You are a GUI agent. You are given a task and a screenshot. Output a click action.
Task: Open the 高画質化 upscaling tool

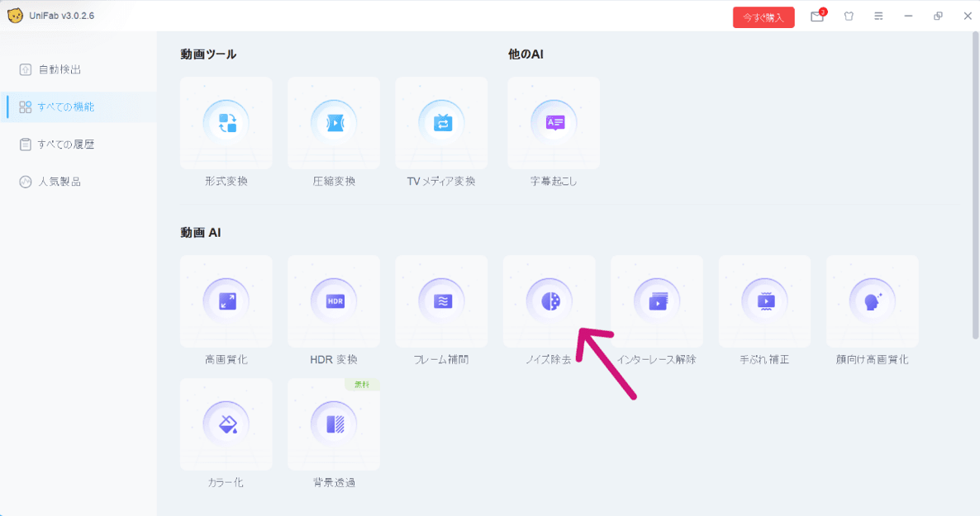226,302
